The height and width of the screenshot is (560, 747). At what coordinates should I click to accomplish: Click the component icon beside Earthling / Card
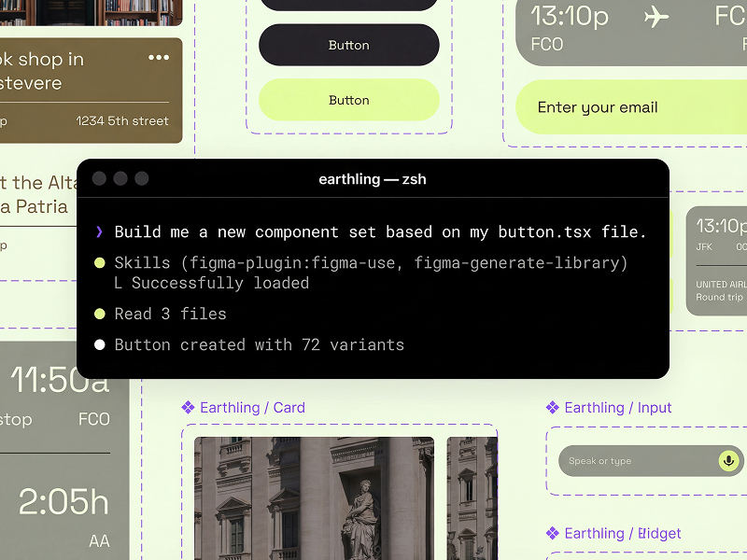188,408
